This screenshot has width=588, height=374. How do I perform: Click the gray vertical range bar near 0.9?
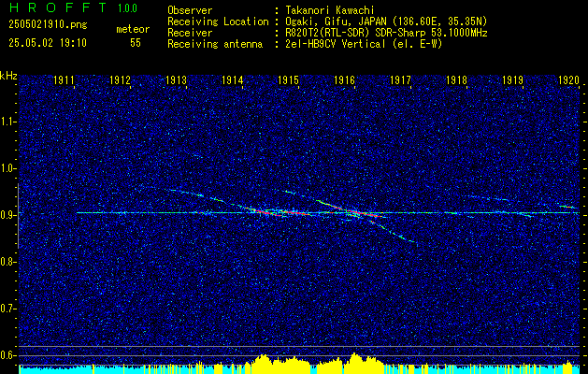coord(18,216)
